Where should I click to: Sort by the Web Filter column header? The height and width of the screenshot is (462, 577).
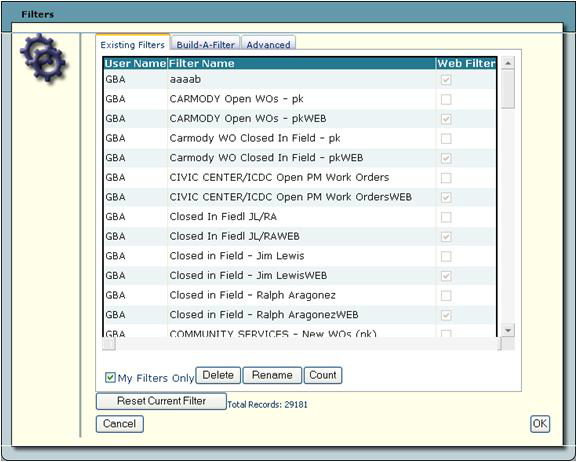(x=466, y=63)
